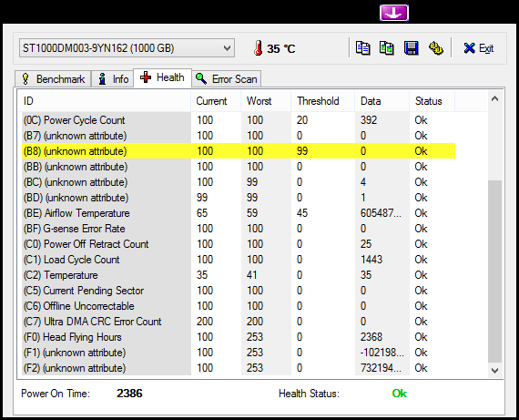
Task: Select the (B7) unknown attribute row
Action: [x=239, y=136]
